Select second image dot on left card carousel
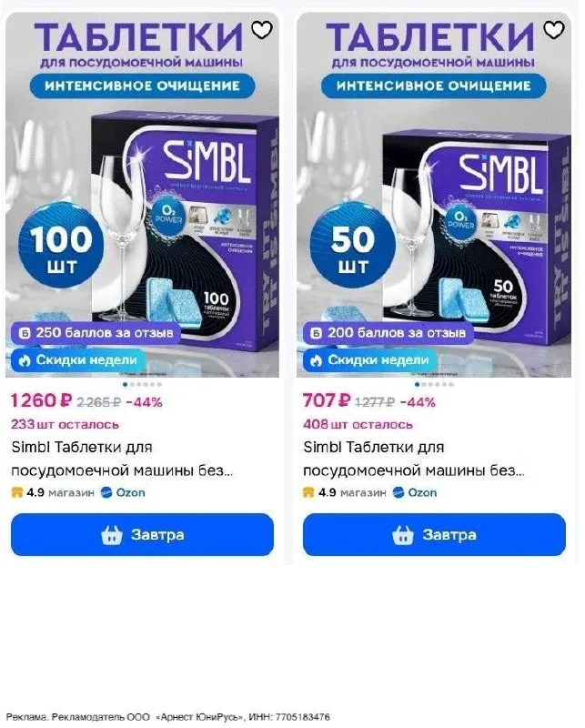 tap(132, 384)
